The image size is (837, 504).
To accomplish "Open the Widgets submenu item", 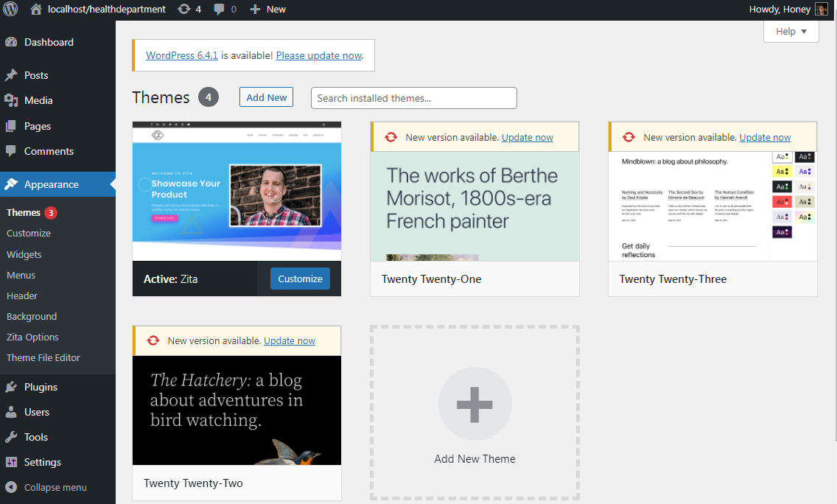I will coord(24,254).
